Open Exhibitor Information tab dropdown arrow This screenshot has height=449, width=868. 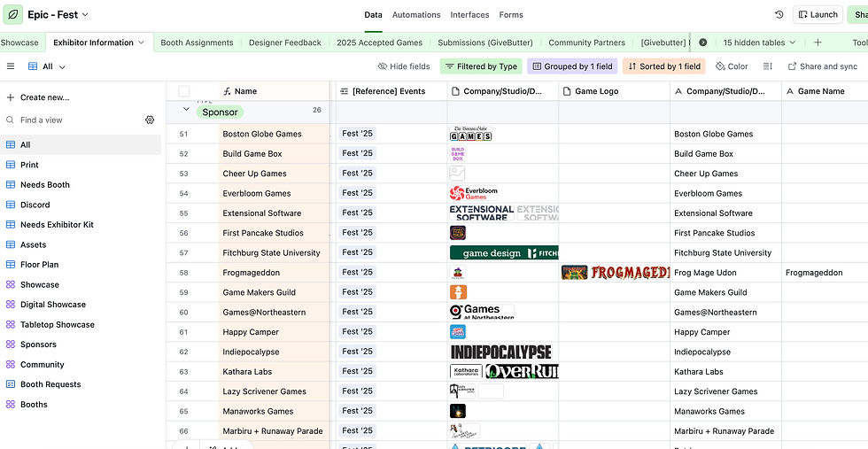coord(141,43)
